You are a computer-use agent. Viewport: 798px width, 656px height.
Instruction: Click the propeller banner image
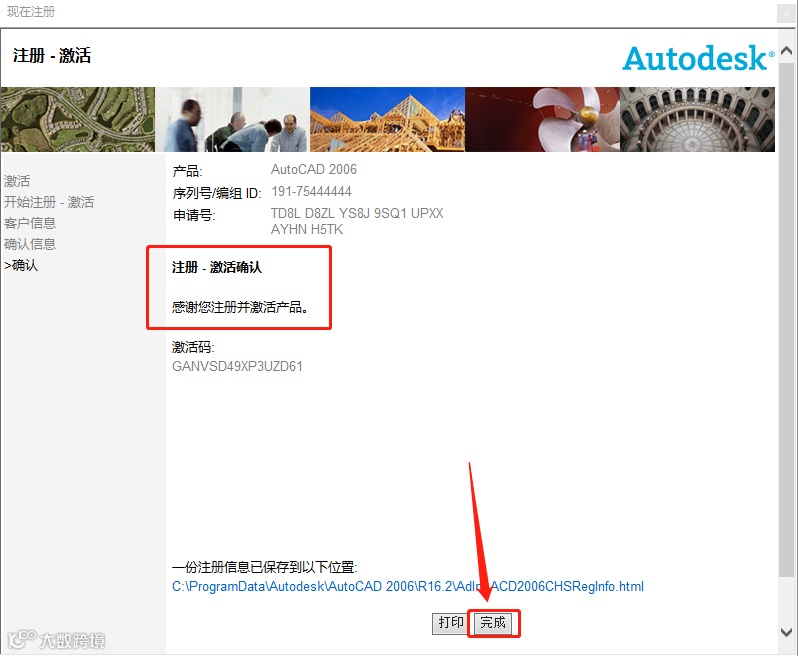(x=543, y=119)
